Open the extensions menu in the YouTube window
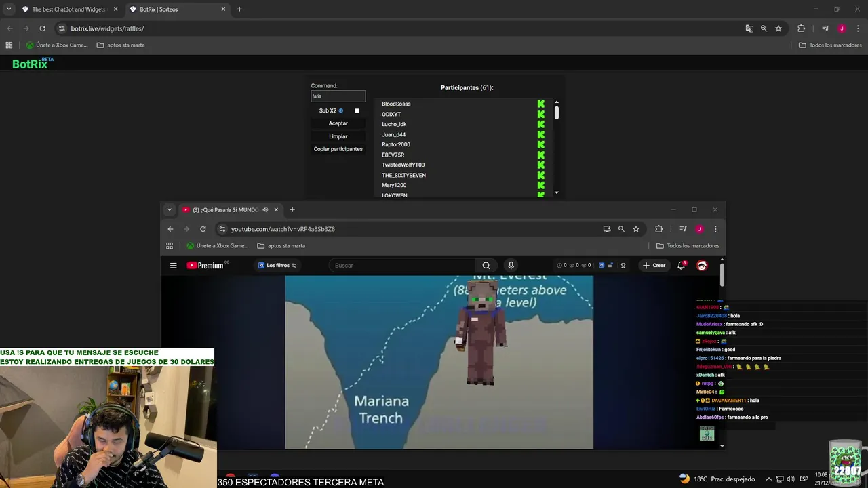868x488 pixels. point(658,229)
